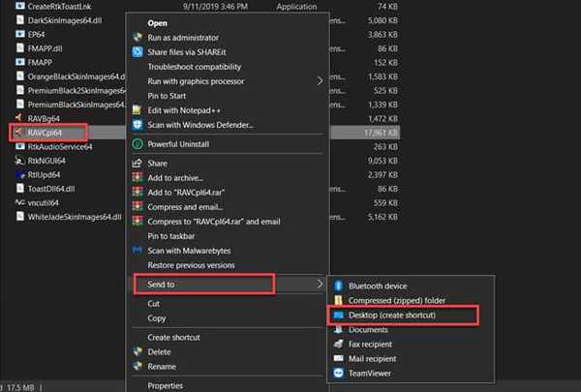
Task: Click the Windows Defender shield icon
Action: [x=138, y=125]
